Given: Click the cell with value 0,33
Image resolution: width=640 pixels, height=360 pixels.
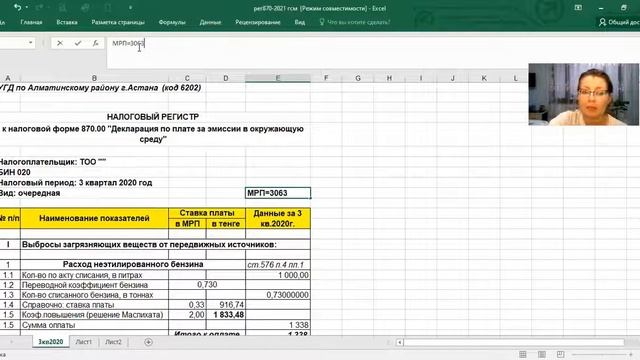Looking at the screenshot, I should pos(187,304).
